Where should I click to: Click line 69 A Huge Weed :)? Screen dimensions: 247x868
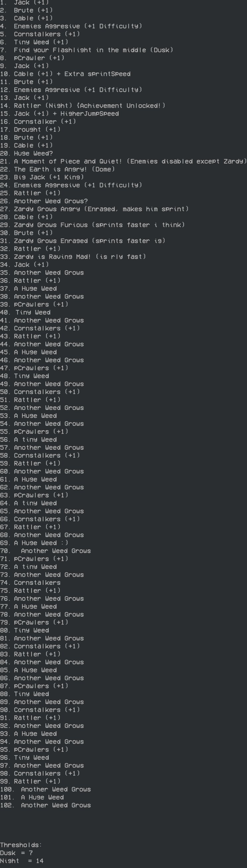(x=34, y=543)
